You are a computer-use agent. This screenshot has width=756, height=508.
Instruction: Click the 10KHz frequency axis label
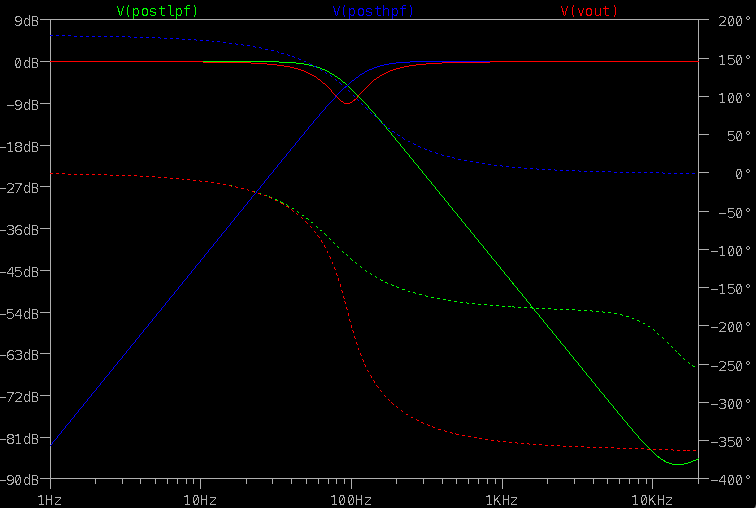click(652, 500)
